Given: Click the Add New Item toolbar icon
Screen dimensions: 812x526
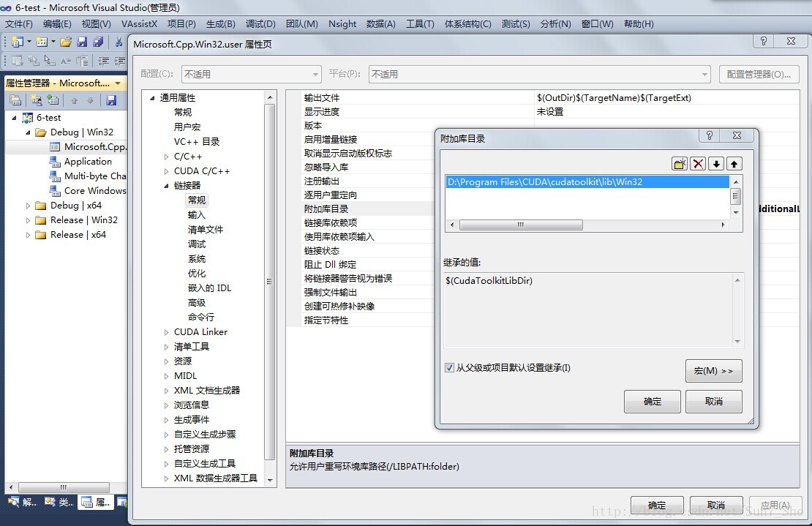Looking at the screenshot, I should [42, 42].
